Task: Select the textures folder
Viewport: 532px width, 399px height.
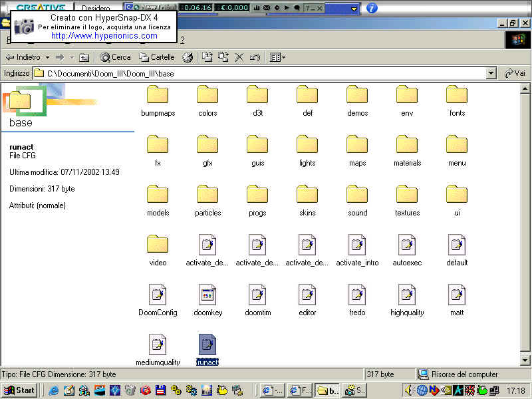Action: 407,201
